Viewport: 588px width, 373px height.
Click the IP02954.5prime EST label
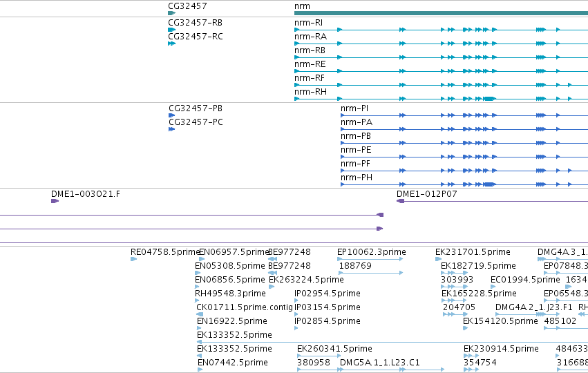coord(328,294)
